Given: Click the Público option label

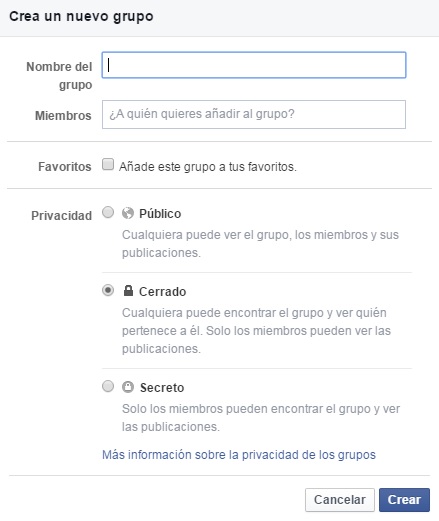Looking at the screenshot, I should coord(160,214).
